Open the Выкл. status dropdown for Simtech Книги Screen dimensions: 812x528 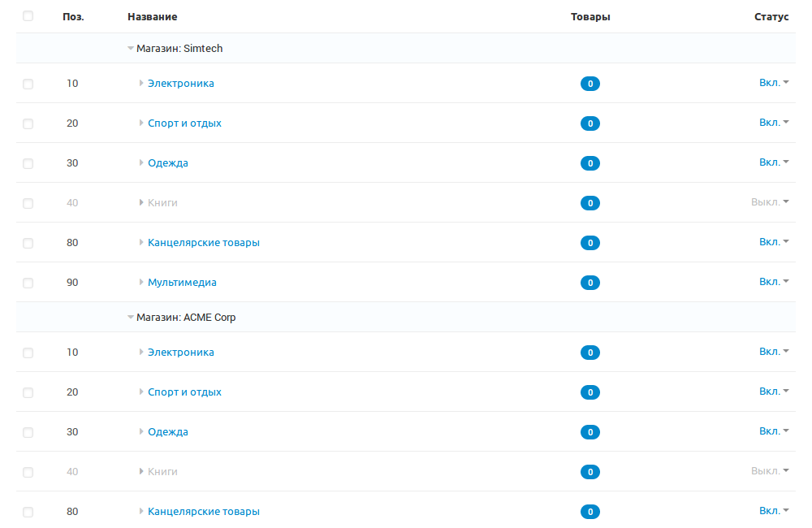click(x=770, y=202)
